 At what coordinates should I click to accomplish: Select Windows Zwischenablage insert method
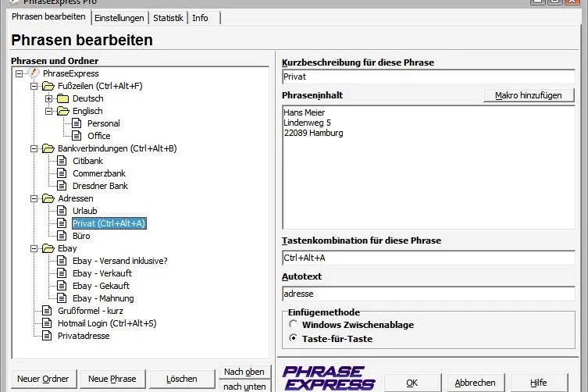[294, 324]
